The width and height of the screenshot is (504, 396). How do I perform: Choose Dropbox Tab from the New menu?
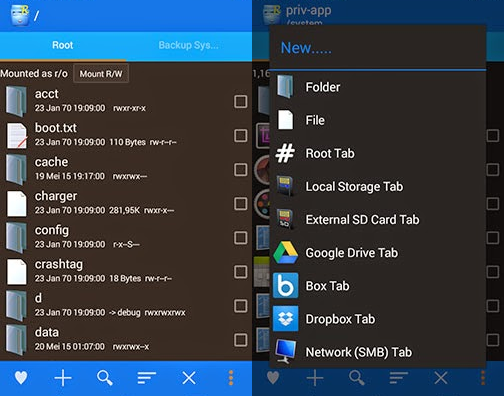(378, 319)
